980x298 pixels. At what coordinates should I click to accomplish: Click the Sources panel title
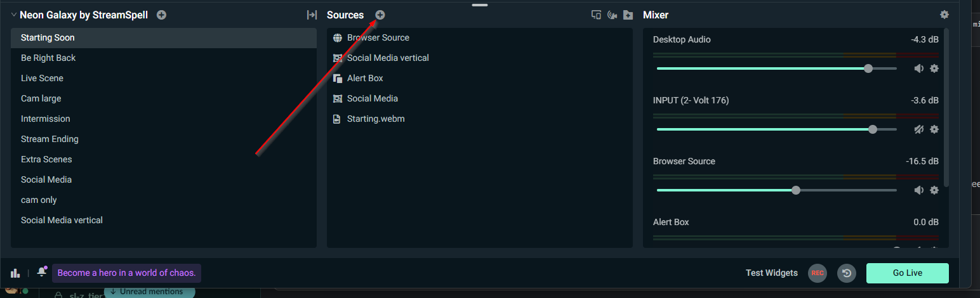tap(345, 15)
